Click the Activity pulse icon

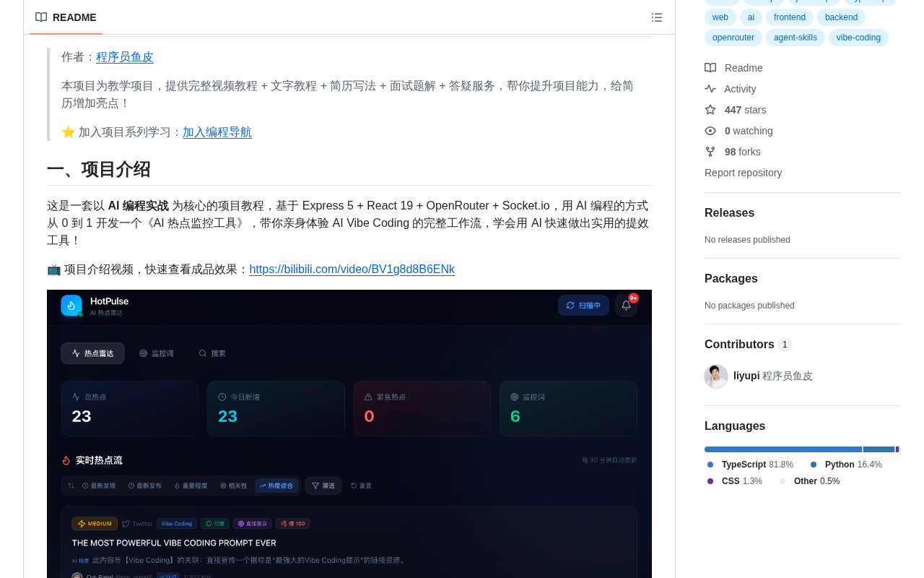pos(710,89)
